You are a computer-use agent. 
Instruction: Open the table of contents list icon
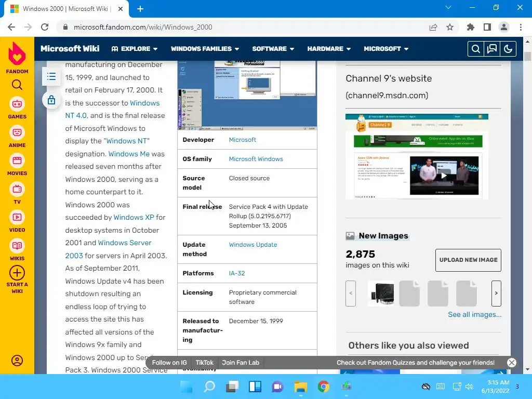tap(51, 77)
